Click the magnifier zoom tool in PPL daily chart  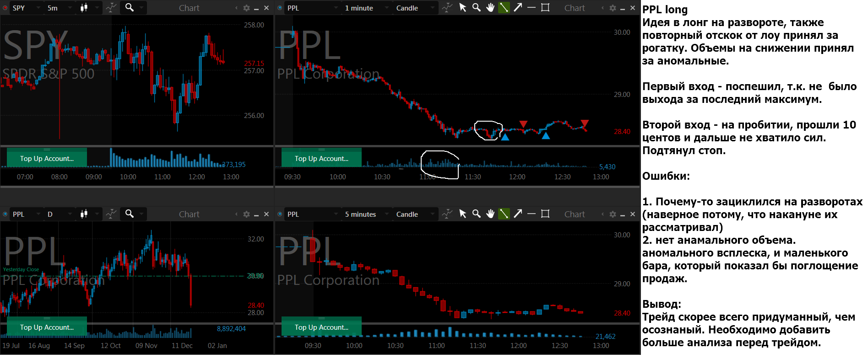click(130, 213)
